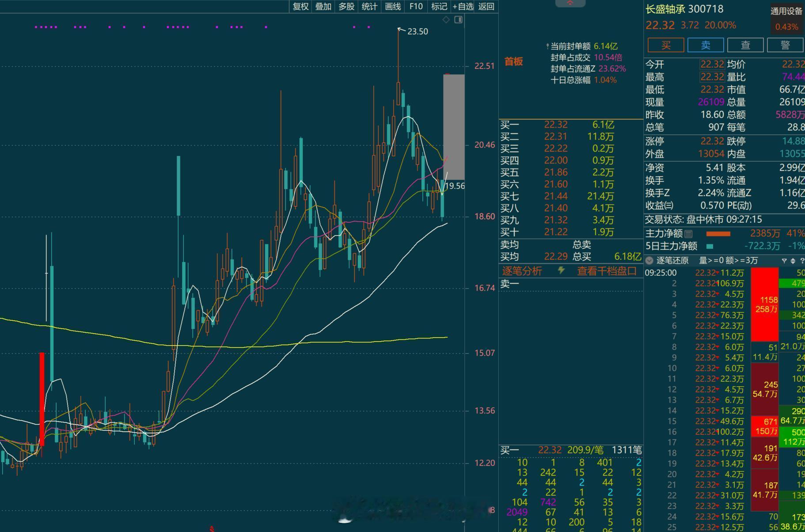Click the diamond marker icon above the chart
This screenshot has width=805, height=532.
[x=446, y=20]
